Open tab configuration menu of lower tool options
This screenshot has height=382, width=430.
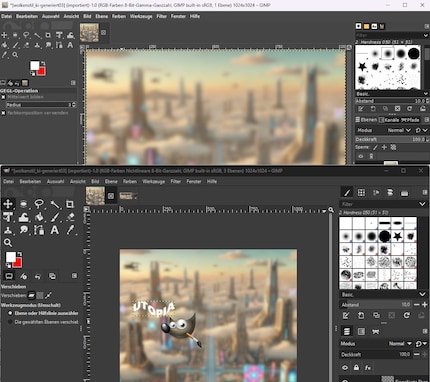coord(74,276)
